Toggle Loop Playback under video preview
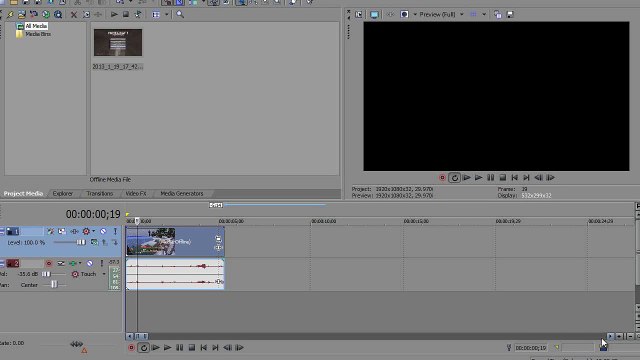Viewport: 640px width, 360px height. tap(454, 178)
